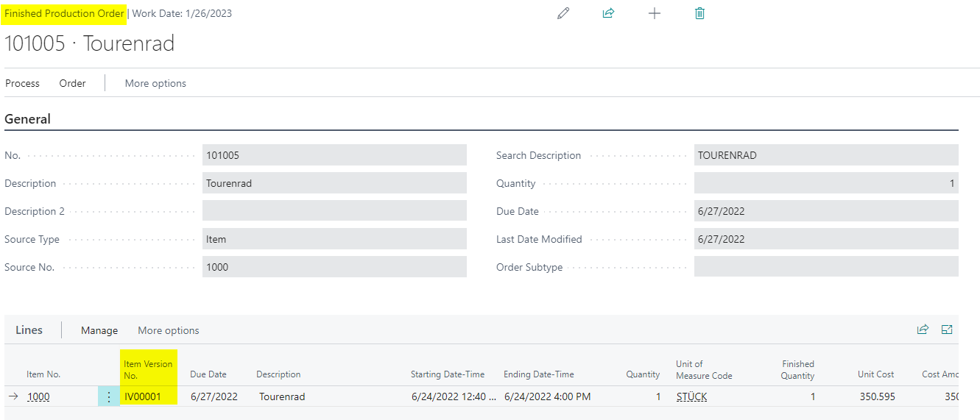Click the Description field Tourenrad
The image size is (980, 420).
coord(334,183)
